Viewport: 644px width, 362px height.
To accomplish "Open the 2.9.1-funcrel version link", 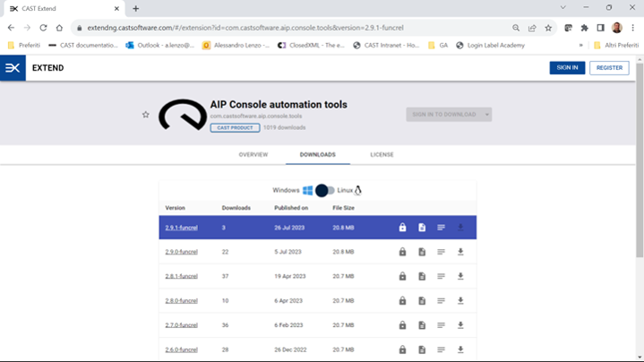I will click(181, 228).
